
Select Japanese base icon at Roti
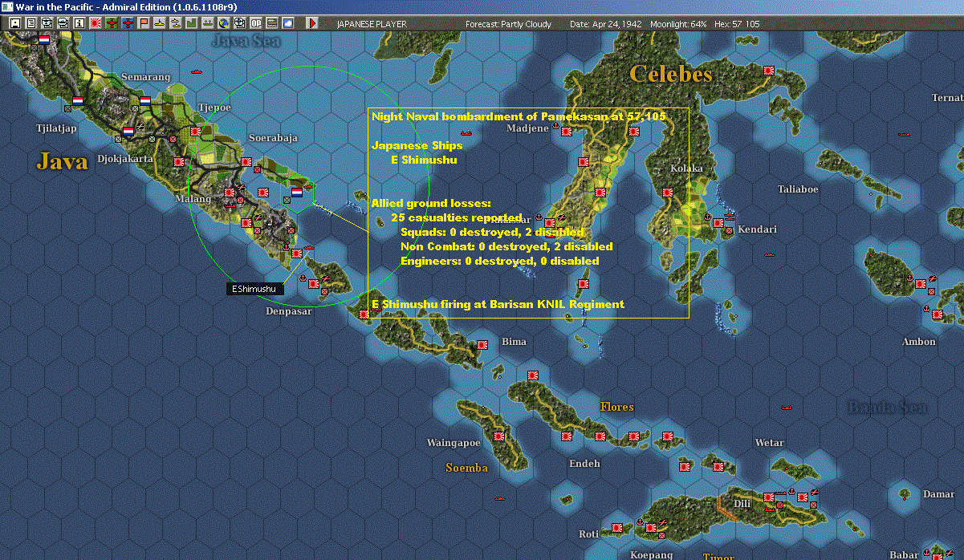(x=617, y=528)
